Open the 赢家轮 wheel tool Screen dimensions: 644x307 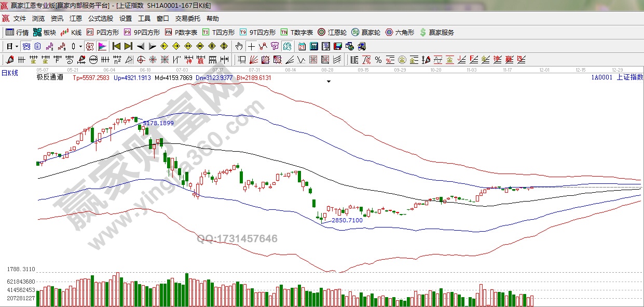(366, 32)
